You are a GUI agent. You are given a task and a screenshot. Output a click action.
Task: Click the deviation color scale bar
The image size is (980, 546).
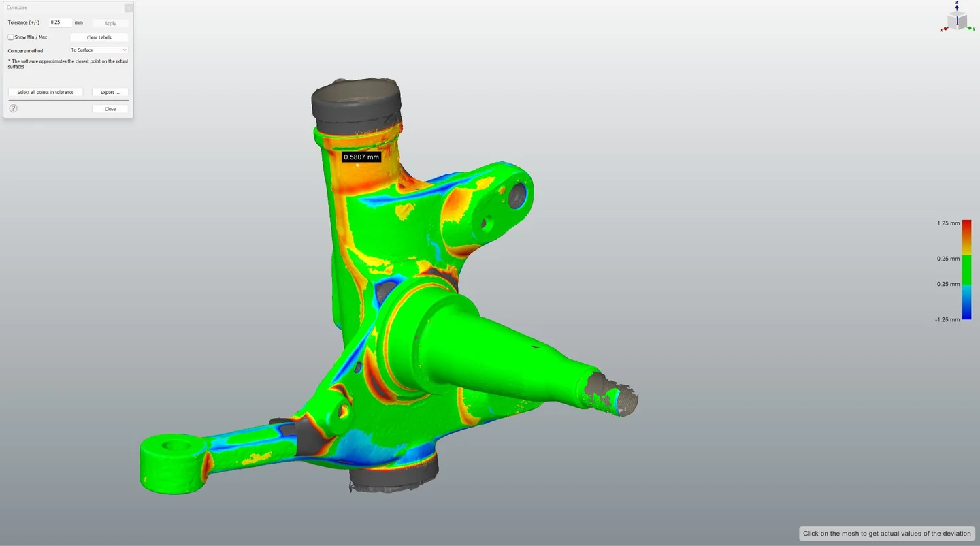point(966,270)
